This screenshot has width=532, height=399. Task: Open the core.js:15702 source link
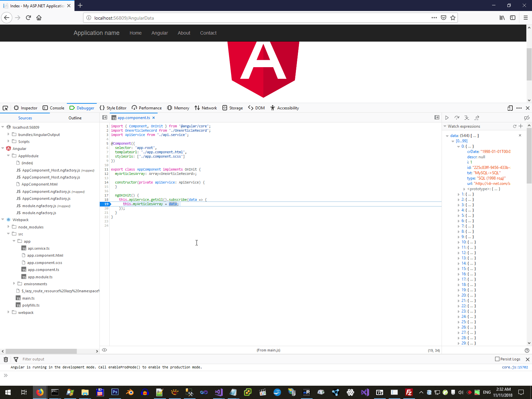click(515, 367)
